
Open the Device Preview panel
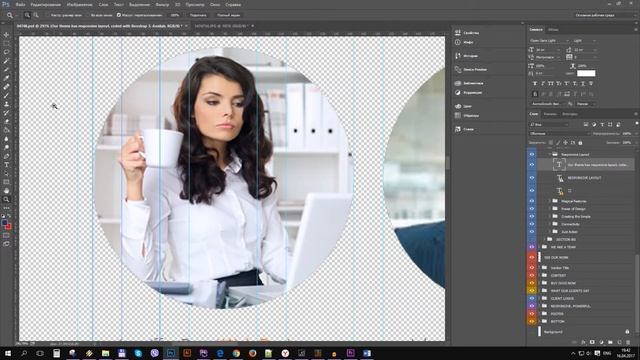[471, 69]
